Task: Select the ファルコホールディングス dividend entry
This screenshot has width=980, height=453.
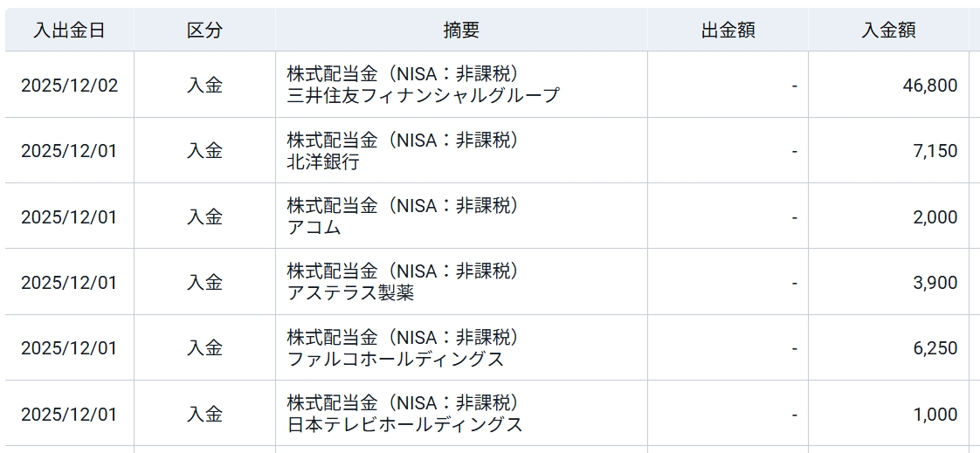Action: [x=395, y=359]
